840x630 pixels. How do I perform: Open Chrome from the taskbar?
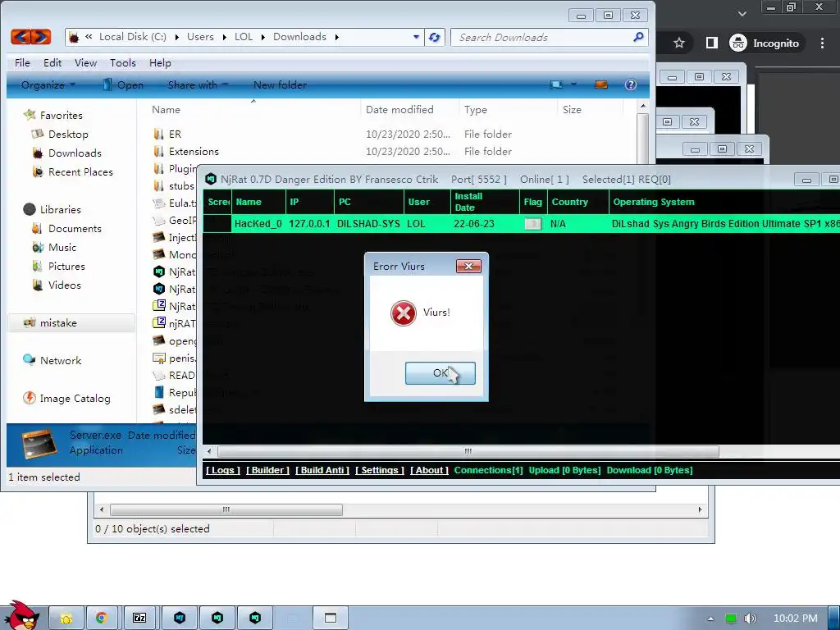pyautogui.click(x=101, y=618)
